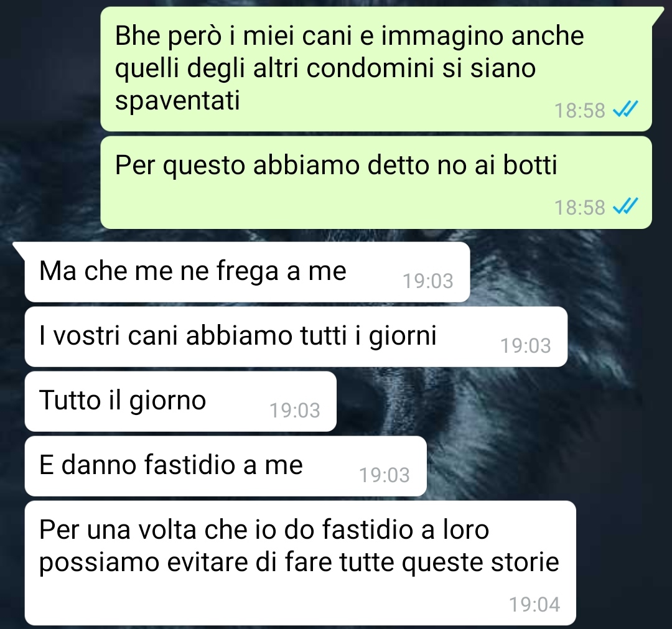The height and width of the screenshot is (629, 672).
Task: Tap the 19:03 timestamp beside 'E danno fastidio a me'
Action: [x=385, y=475]
